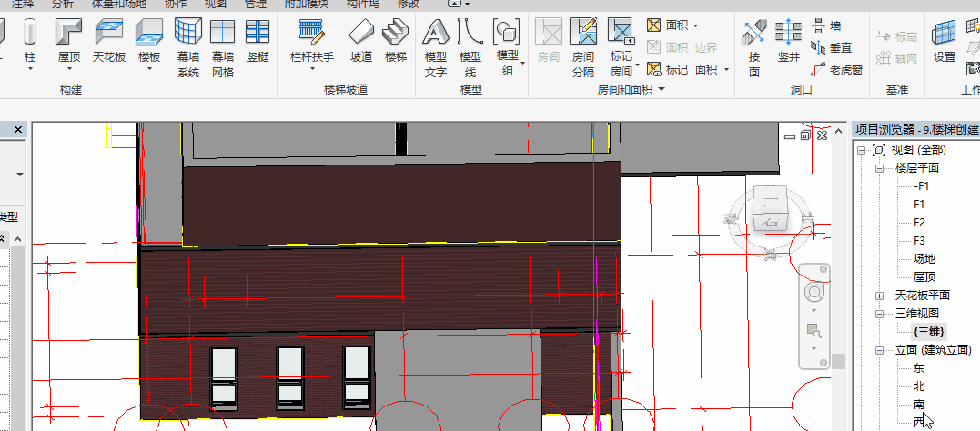The height and width of the screenshot is (431, 980).
Task: Select the 标记房间 tag room tool
Action: pos(621,47)
